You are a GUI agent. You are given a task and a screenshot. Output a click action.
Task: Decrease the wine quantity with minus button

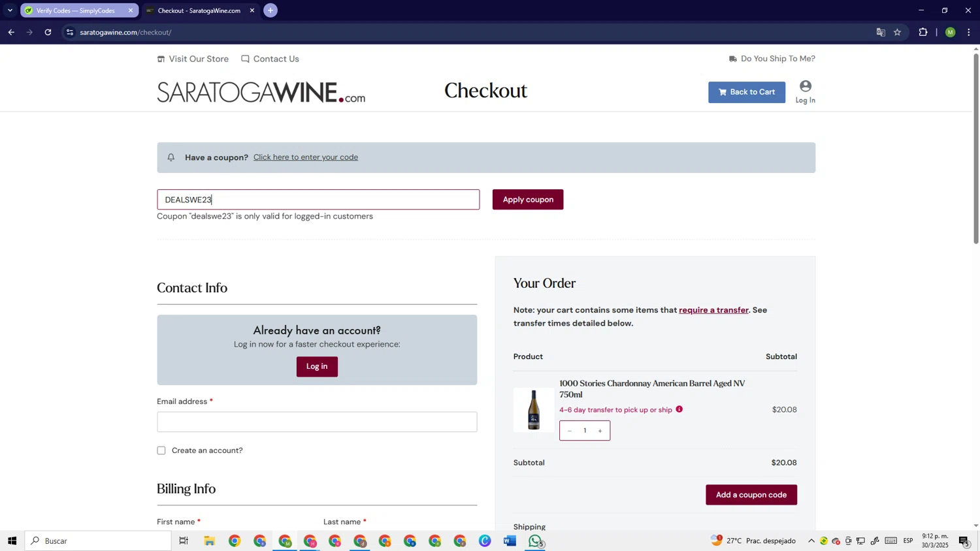[x=570, y=431]
